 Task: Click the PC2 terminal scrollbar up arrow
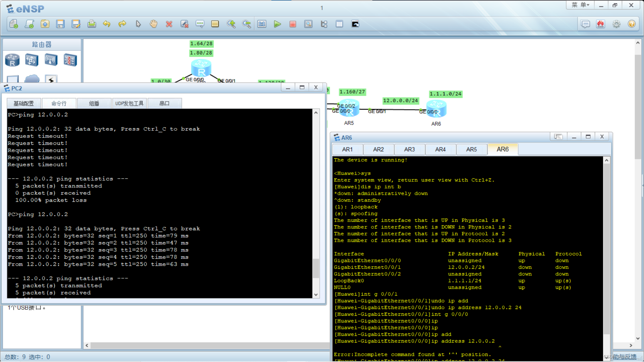point(316,113)
